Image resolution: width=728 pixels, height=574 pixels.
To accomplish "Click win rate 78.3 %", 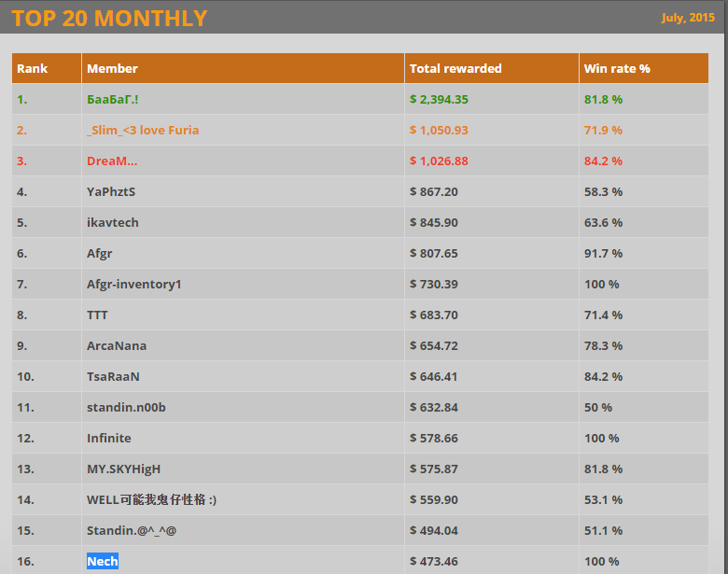I will pyautogui.click(x=603, y=346).
